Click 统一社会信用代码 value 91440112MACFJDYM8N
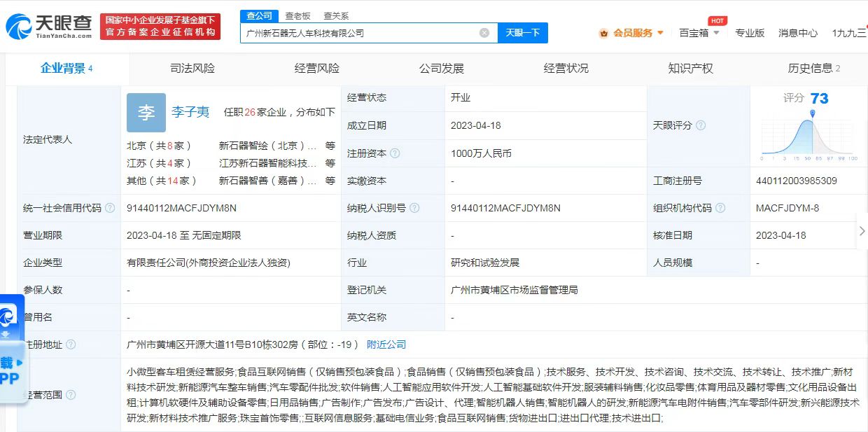Image resolution: width=868 pixels, height=432 pixels. click(x=181, y=208)
